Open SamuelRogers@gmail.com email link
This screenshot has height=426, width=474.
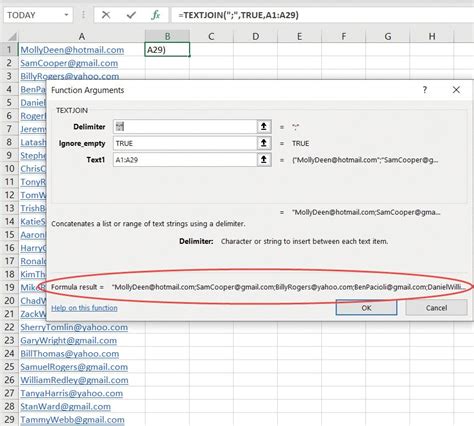pos(74,367)
